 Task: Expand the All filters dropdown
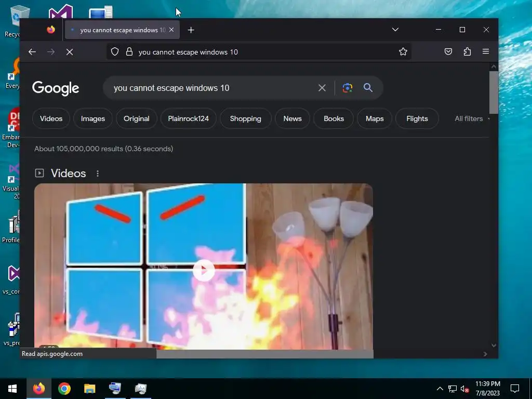(x=472, y=118)
